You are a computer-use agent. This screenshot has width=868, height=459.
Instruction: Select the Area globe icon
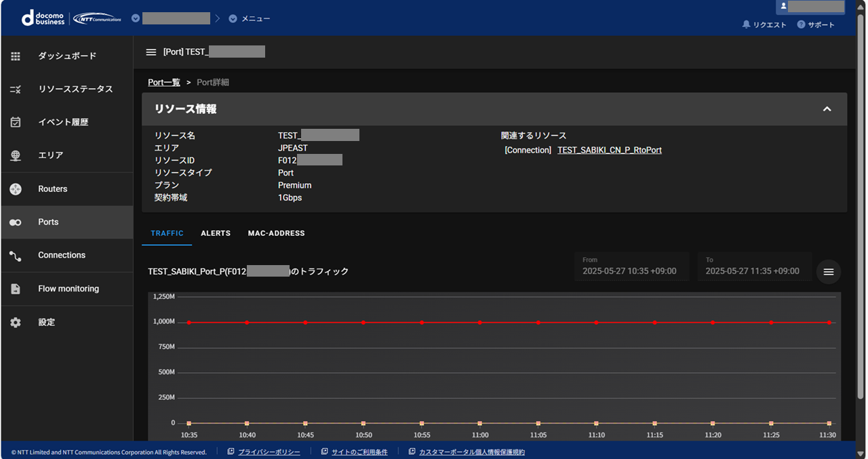click(x=16, y=156)
